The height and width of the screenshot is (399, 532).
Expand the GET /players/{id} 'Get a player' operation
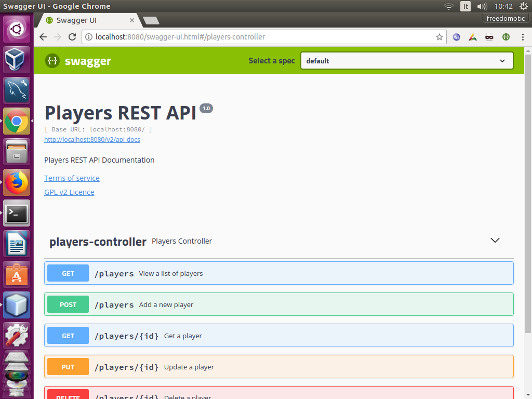(279, 336)
